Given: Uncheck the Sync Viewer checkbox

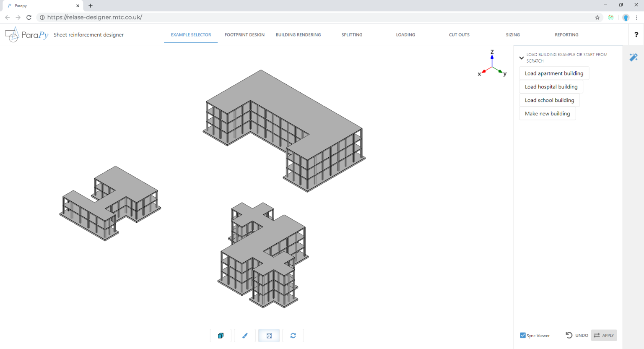Looking at the screenshot, I should coord(523,335).
